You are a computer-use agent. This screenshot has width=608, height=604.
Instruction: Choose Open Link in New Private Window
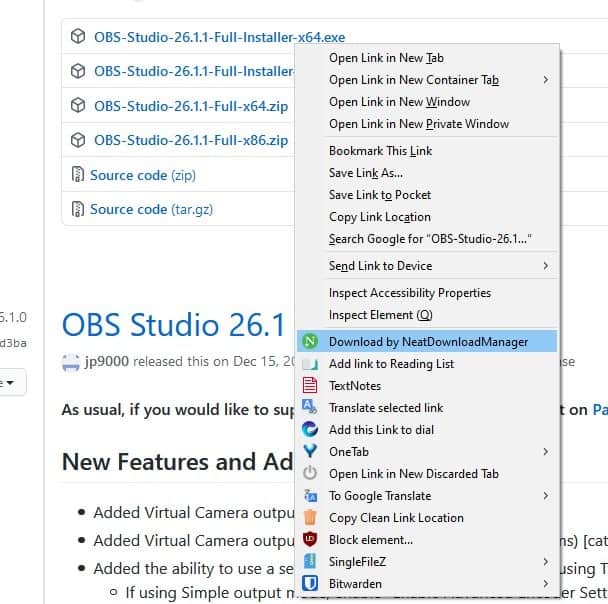pyautogui.click(x=427, y=124)
